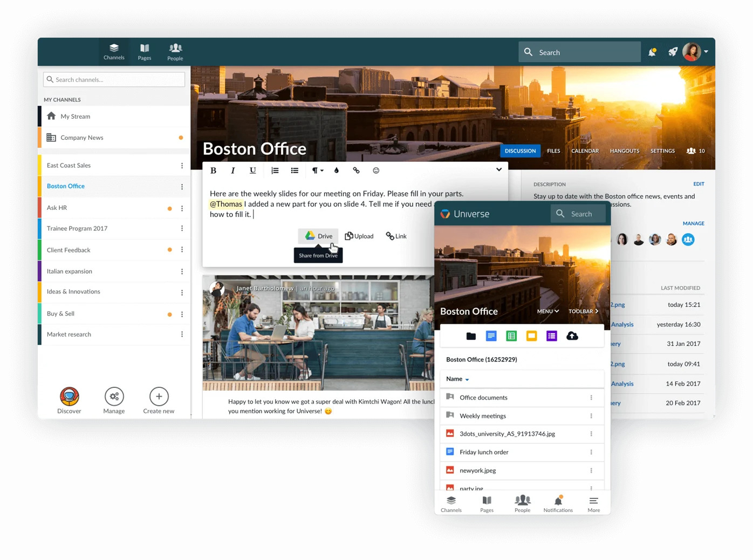This screenshot has width=753, height=560.
Task: Open options menu for Client Feedback
Action: (182, 250)
